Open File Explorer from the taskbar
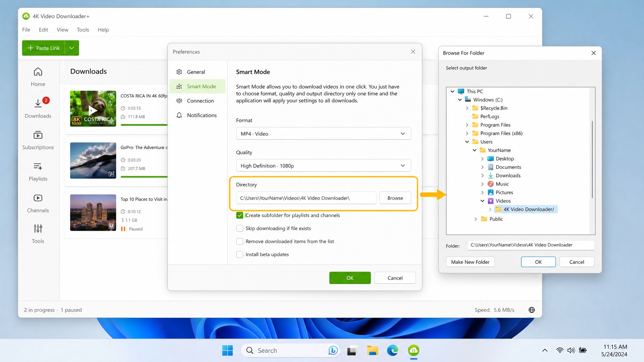This screenshot has height=362, width=644. [372, 350]
